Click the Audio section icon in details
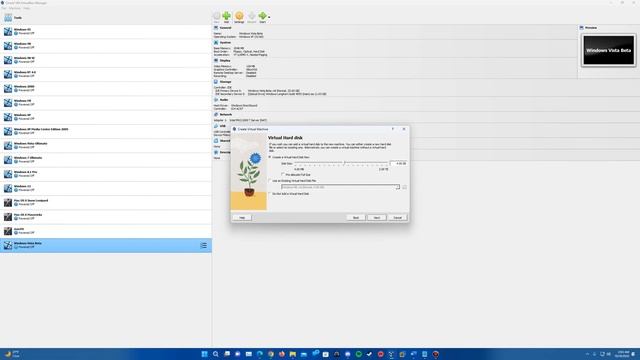The width and height of the screenshot is (640, 360). pyautogui.click(x=216, y=100)
